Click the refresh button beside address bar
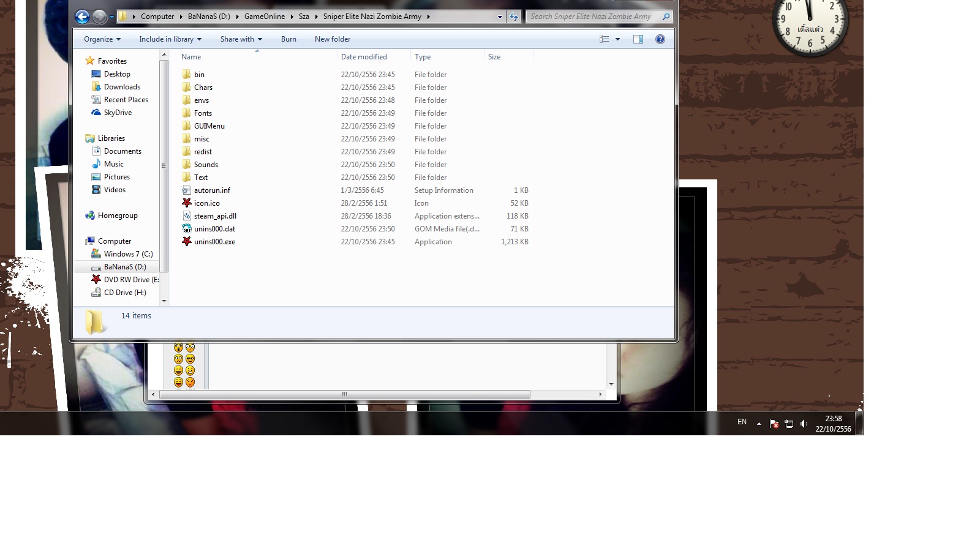The width and height of the screenshot is (980, 551). [514, 17]
